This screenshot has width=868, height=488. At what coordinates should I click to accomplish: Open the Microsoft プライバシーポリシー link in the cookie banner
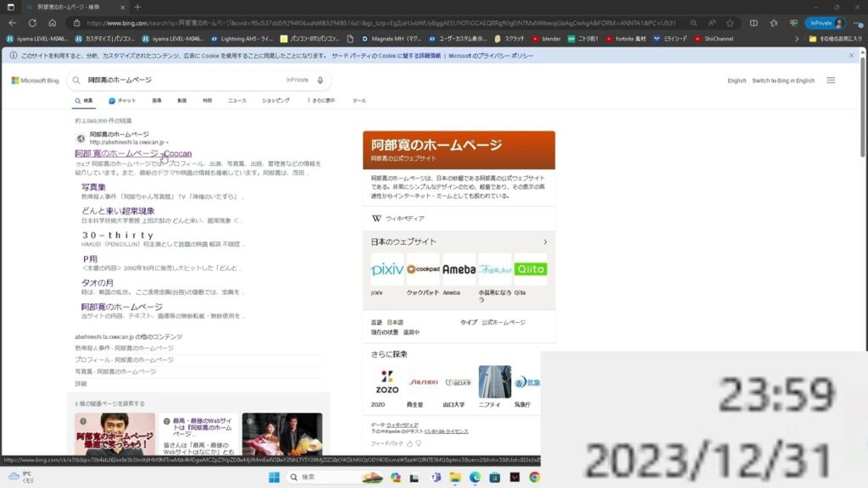tap(492, 54)
